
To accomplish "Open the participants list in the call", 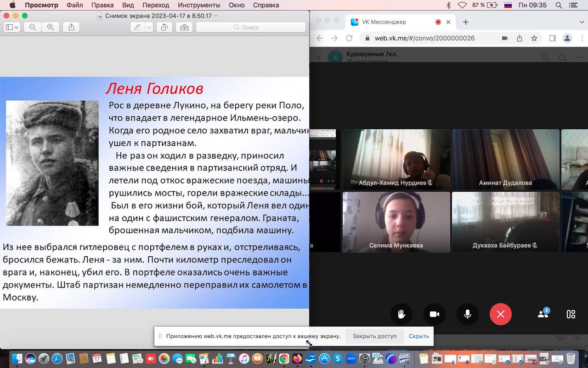I will pos(543,314).
